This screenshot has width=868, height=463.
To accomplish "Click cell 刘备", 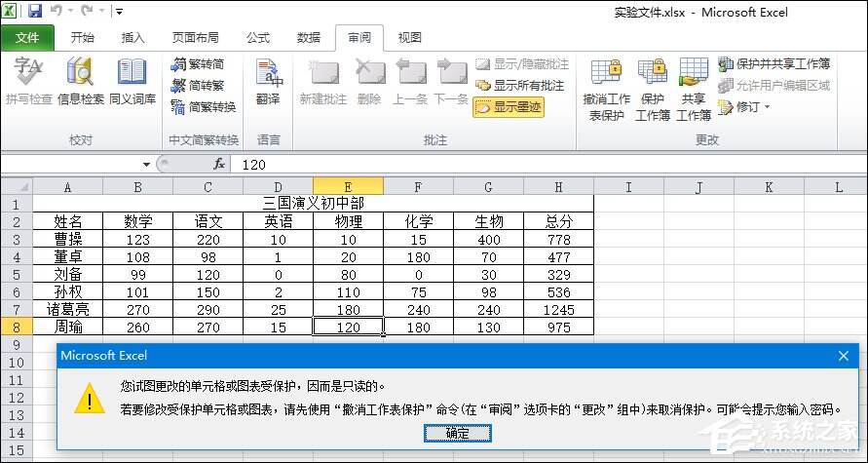I will click(68, 275).
